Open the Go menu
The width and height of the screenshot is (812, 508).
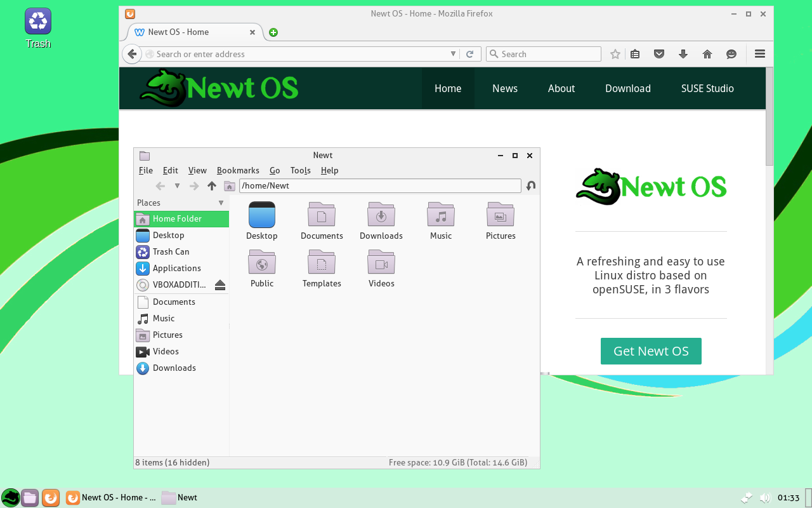click(x=275, y=170)
